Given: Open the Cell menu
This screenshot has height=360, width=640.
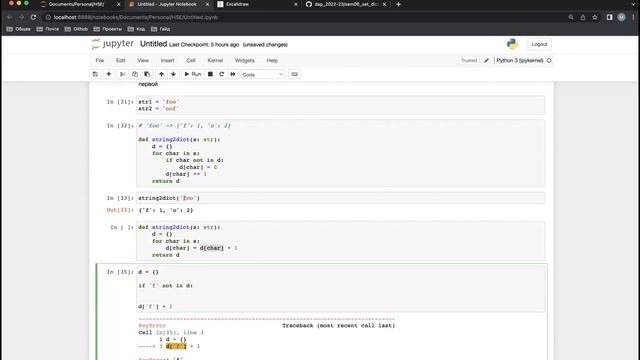Looking at the screenshot, I should click(191, 60).
